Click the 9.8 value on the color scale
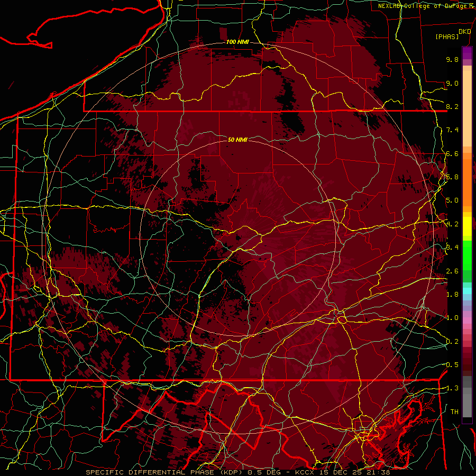 452,59
